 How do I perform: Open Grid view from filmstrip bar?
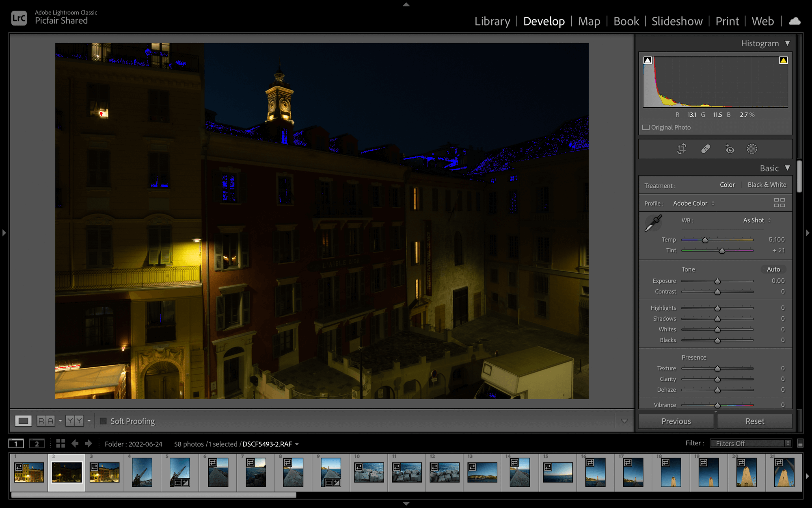(x=60, y=443)
